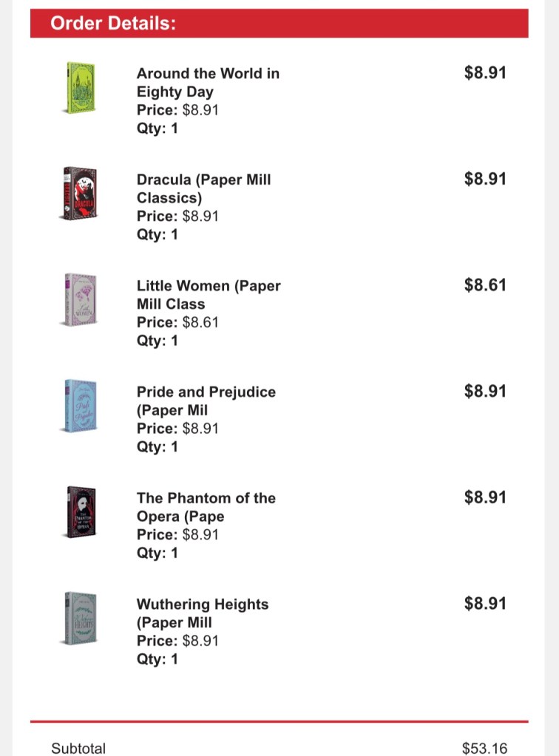559x756 pixels.
Task: Select the $8.61 line total for Little Women
Action: 485,285
